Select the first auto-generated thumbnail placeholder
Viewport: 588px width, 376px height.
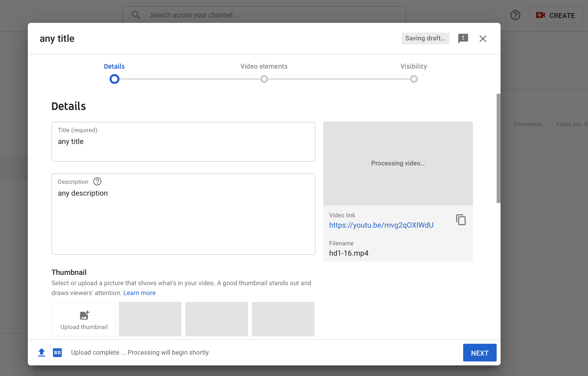[x=150, y=319]
